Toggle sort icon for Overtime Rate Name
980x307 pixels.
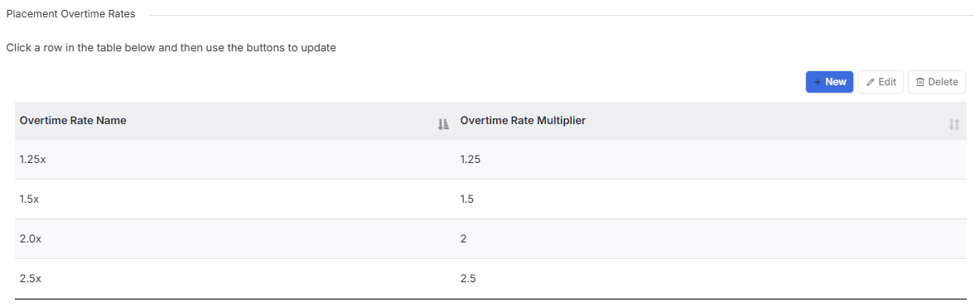[x=443, y=124]
